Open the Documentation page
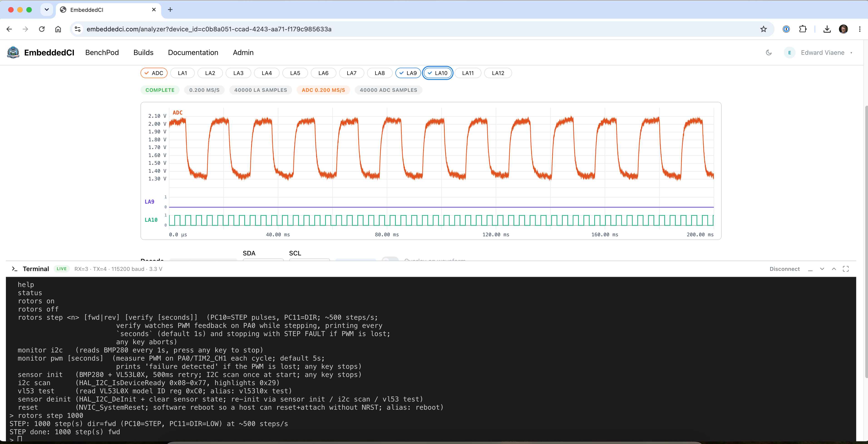This screenshot has height=444, width=868. click(193, 53)
